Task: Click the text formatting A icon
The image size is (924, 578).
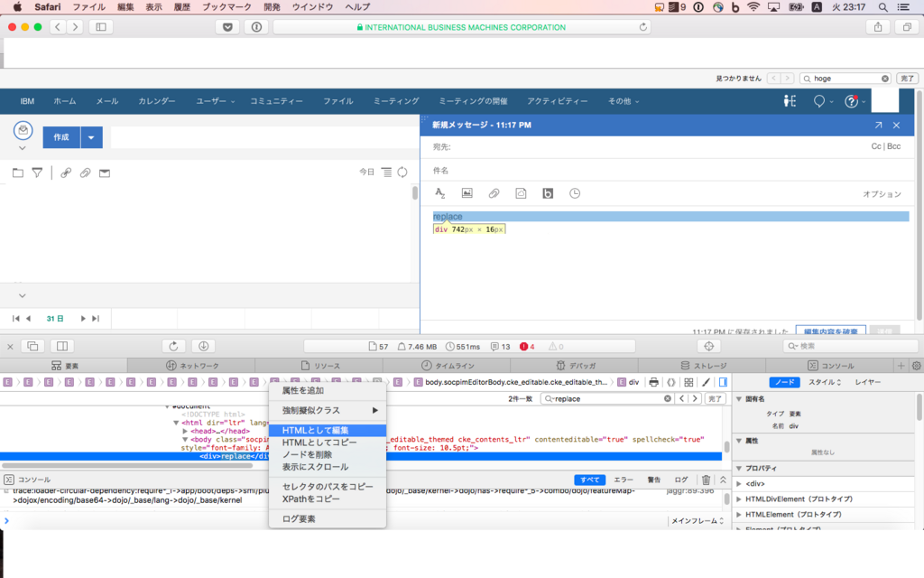Action: (439, 193)
